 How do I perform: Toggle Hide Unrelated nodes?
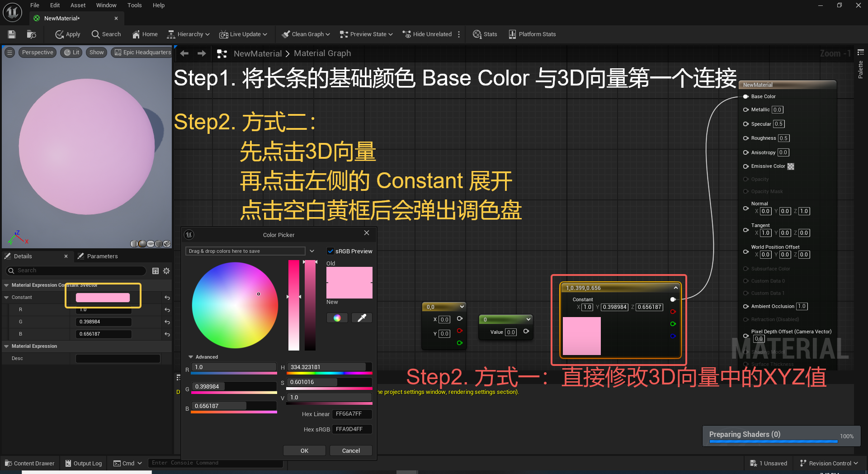click(x=427, y=34)
